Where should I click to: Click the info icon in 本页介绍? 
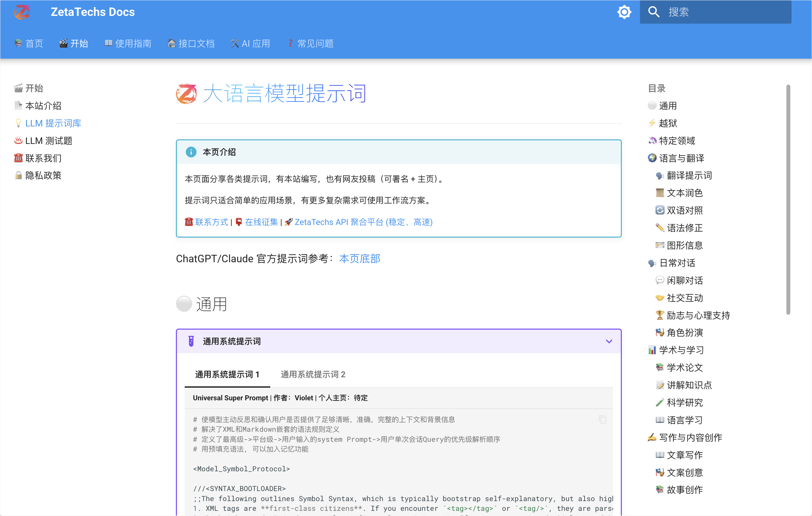point(191,152)
